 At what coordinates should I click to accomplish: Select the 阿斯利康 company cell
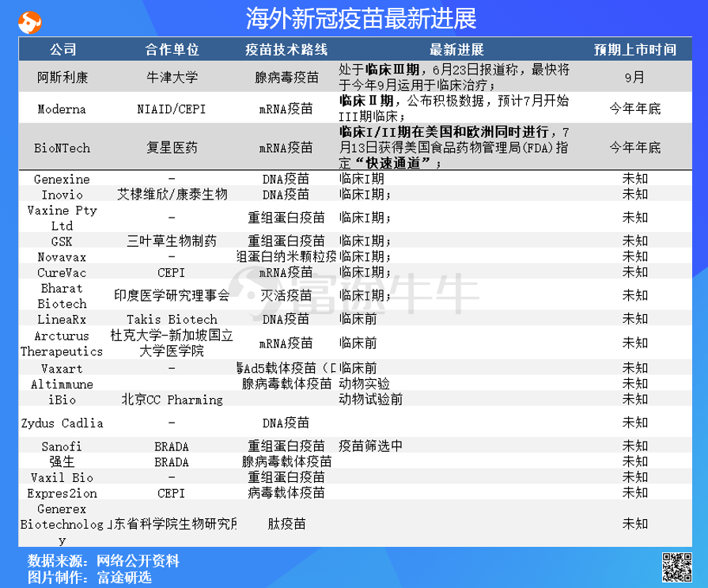coord(62,78)
